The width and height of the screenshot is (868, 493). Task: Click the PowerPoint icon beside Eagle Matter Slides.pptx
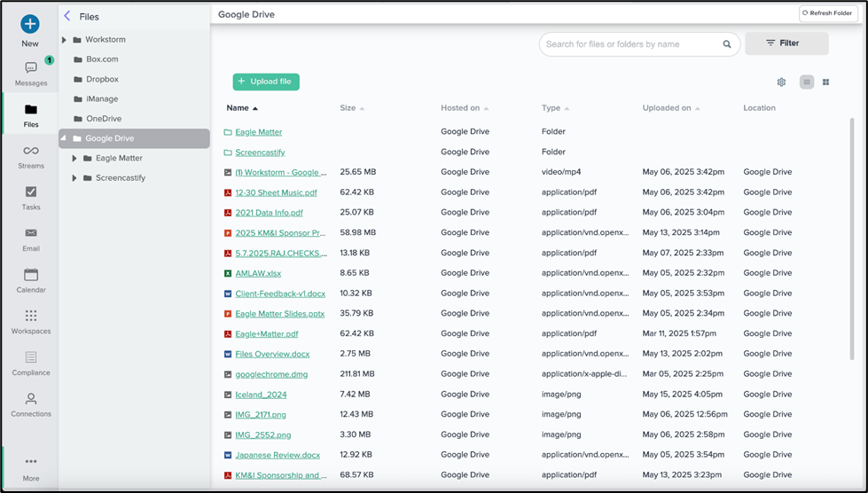pos(228,314)
